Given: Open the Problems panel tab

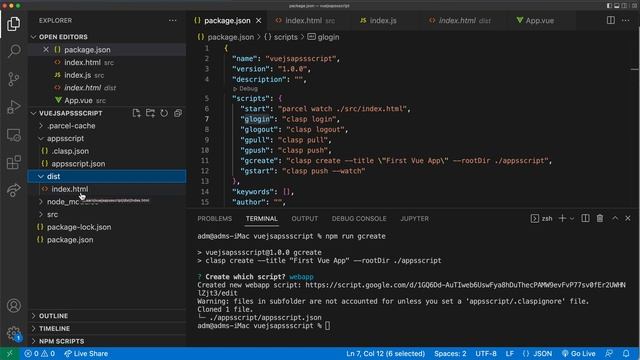Looking at the screenshot, I should tap(215, 218).
